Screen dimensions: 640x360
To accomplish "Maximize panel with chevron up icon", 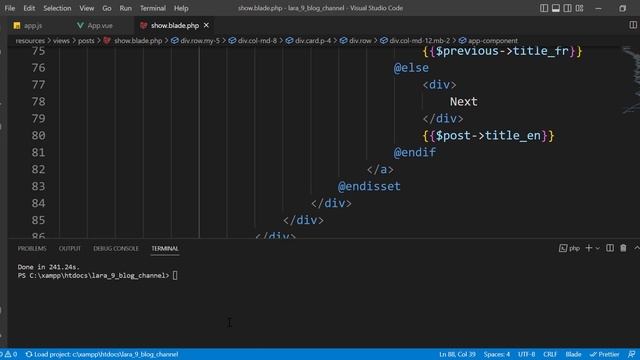I will [636, 248].
